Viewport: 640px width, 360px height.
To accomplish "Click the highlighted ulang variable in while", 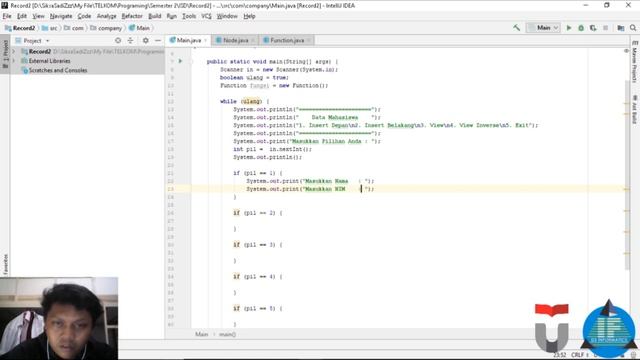I will (251, 101).
